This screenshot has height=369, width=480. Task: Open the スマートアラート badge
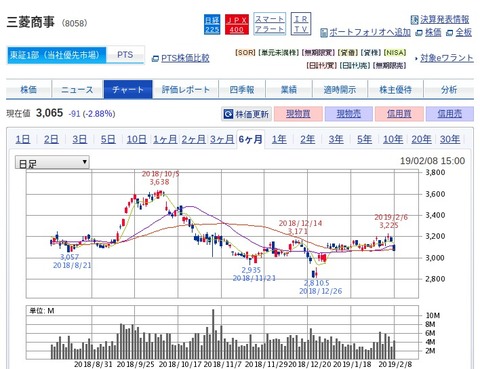pyautogui.click(x=269, y=24)
